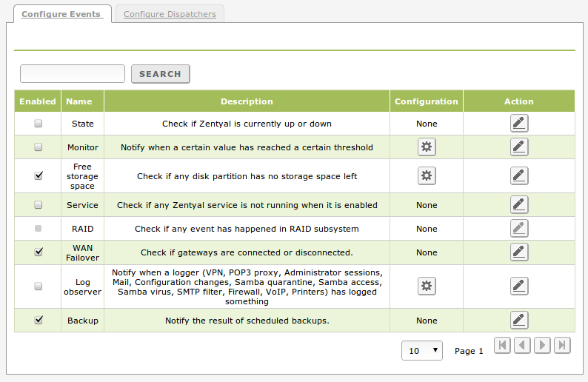Open Log observer configuration gear
This screenshot has height=382, width=588.
pyautogui.click(x=427, y=286)
